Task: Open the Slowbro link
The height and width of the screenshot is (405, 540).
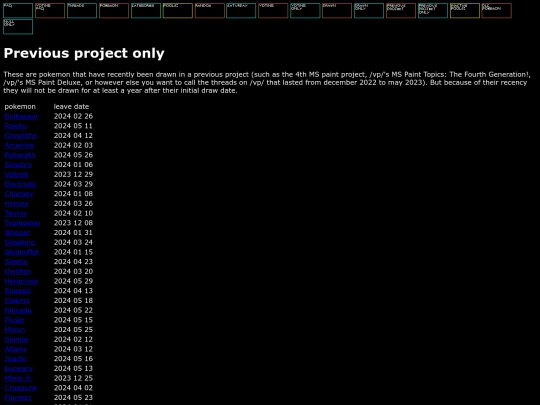Action: [x=18, y=165]
